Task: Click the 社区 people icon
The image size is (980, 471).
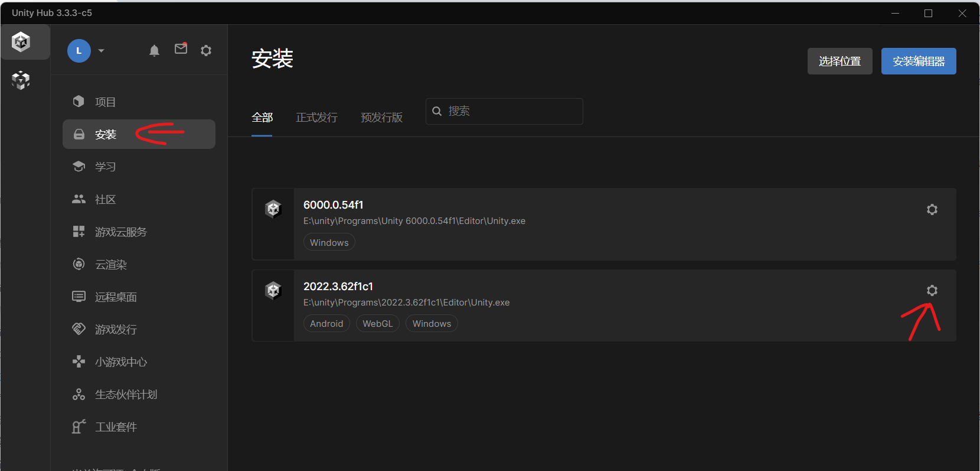Action: [79, 199]
